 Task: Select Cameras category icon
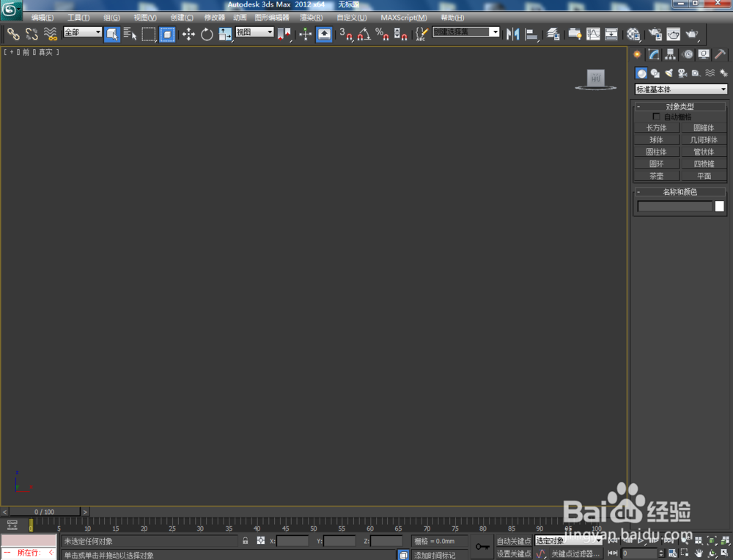pyautogui.click(x=682, y=73)
